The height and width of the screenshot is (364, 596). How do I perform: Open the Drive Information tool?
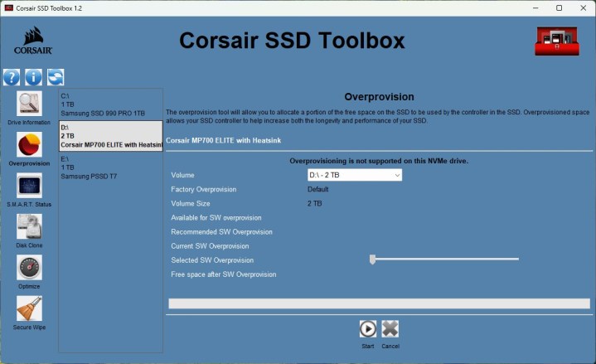(x=29, y=104)
